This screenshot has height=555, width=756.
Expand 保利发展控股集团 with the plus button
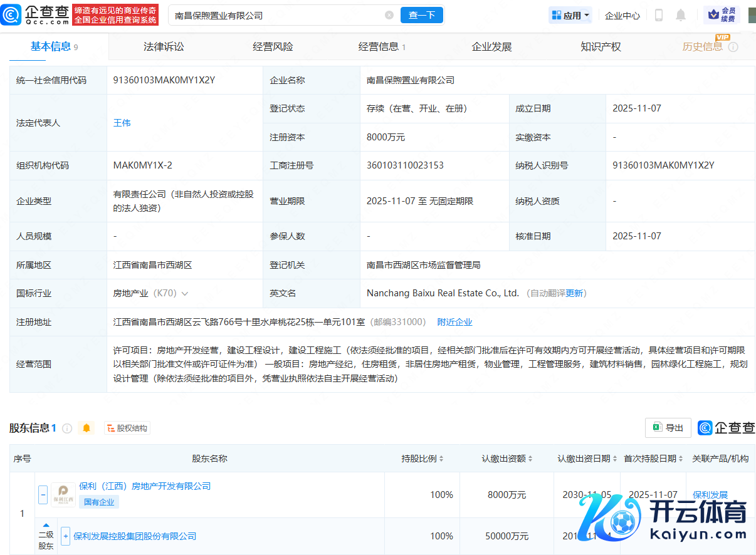(x=65, y=536)
